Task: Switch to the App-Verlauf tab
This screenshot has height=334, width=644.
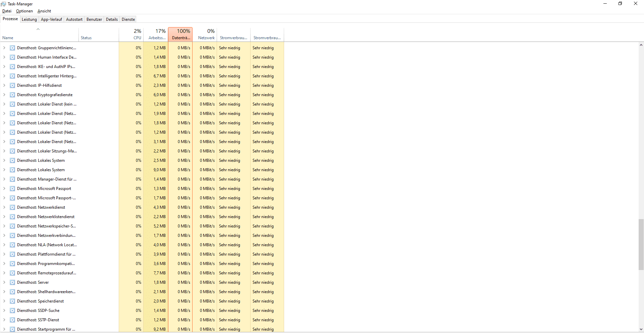Action: 51,19
